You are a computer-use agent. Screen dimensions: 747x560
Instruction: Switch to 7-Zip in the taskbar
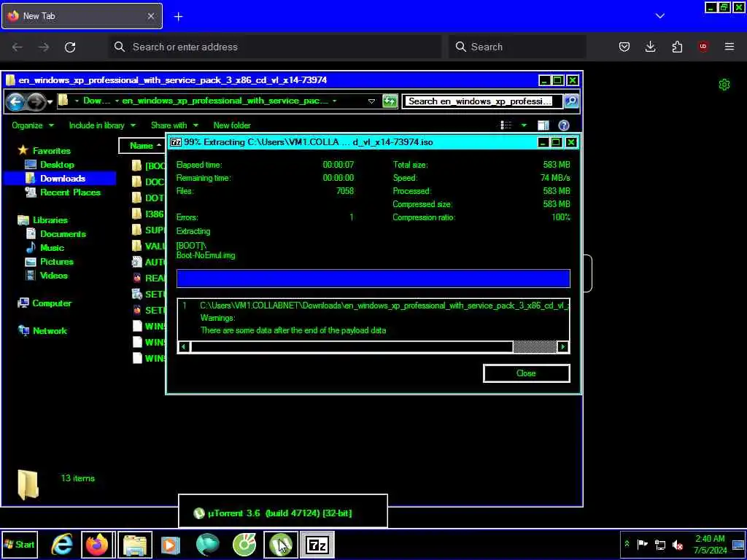tap(317, 545)
